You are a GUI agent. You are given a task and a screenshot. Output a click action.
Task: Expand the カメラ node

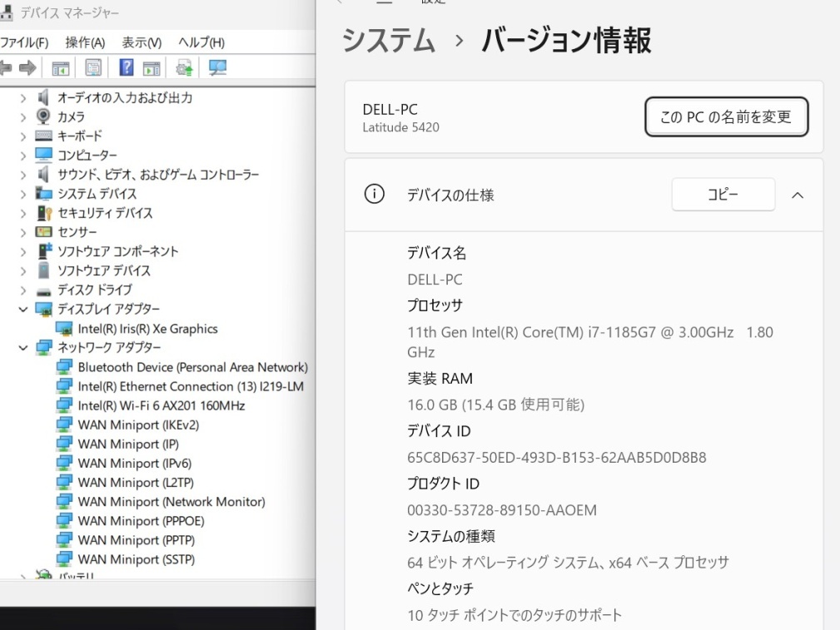tap(23, 117)
